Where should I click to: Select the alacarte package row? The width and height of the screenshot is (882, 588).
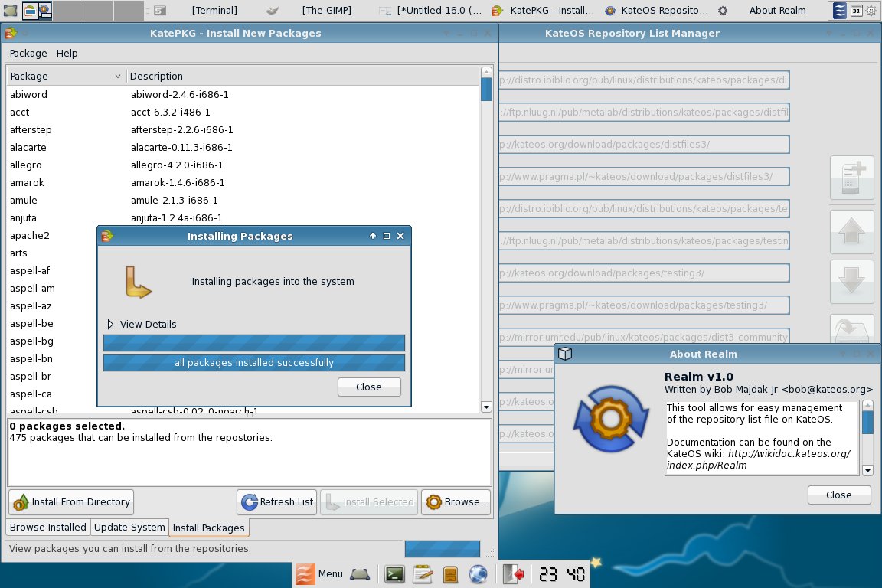(x=243, y=148)
